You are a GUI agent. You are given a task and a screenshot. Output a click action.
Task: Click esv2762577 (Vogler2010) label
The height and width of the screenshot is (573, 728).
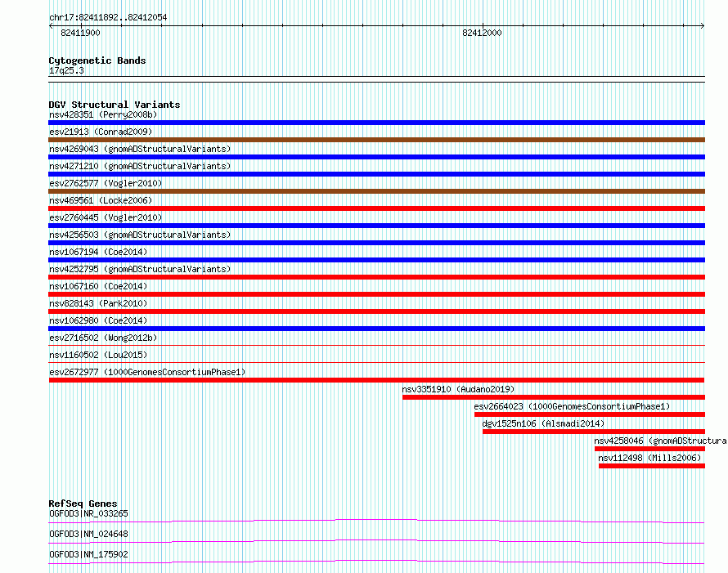point(106,183)
